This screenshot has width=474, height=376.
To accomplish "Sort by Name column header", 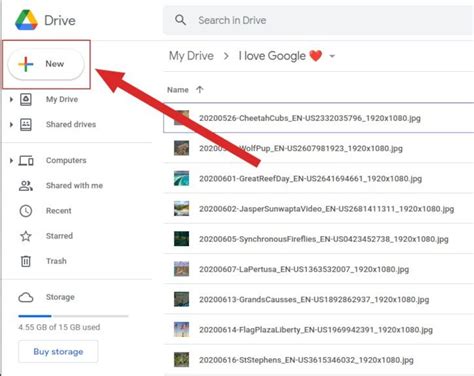I will coord(178,90).
